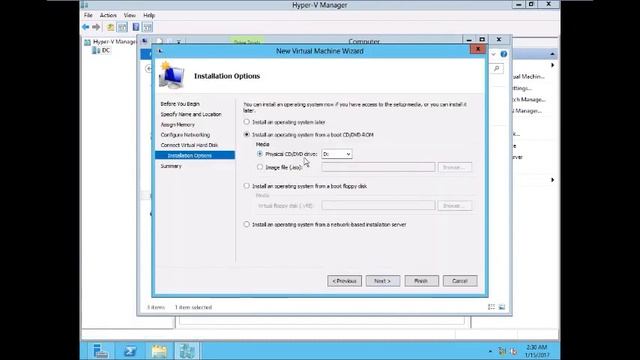Go to Configure Networking step
The height and width of the screenshot is (360, 640).
185,135
